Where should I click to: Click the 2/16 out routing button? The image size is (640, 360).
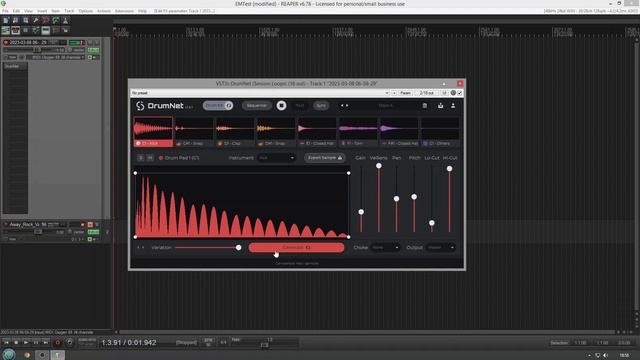pyautogui.click(x=427, y=93)
